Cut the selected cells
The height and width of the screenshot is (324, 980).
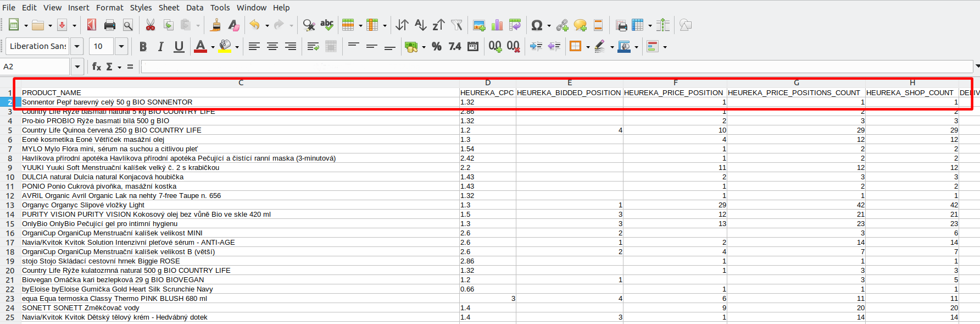pos(150,25)
